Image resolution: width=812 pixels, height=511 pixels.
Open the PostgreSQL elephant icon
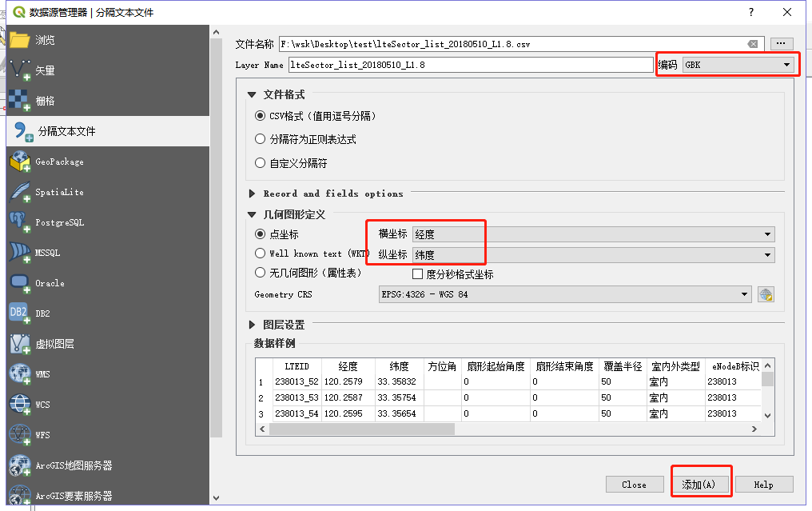(20, 222)
